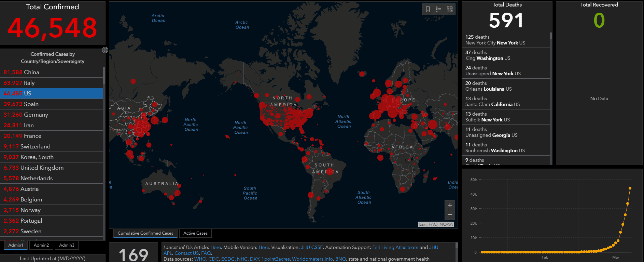The width and height of the screenshot is (644, 262).
Task: Open the FAQ link
Action: [206, 253]
